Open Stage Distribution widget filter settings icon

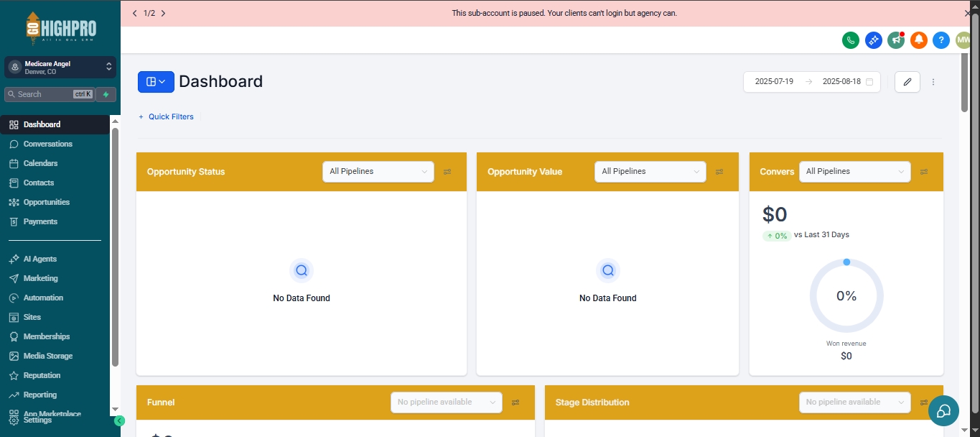click(x=924, y=402)
